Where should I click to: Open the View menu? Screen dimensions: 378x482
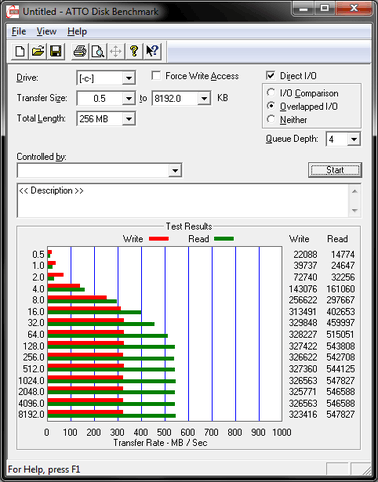[x=46, y=32]
